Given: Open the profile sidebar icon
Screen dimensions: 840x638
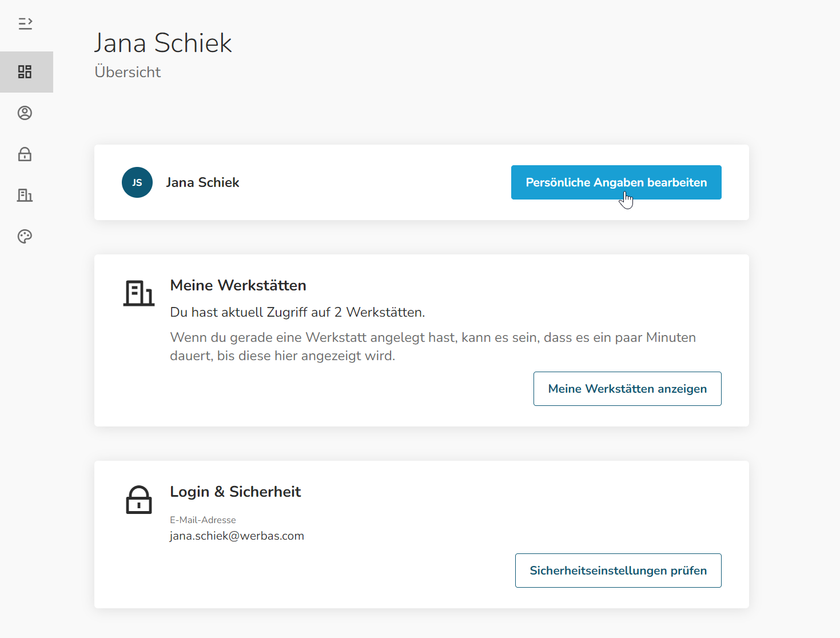Looking at the screenshot, I should [25, 113].
